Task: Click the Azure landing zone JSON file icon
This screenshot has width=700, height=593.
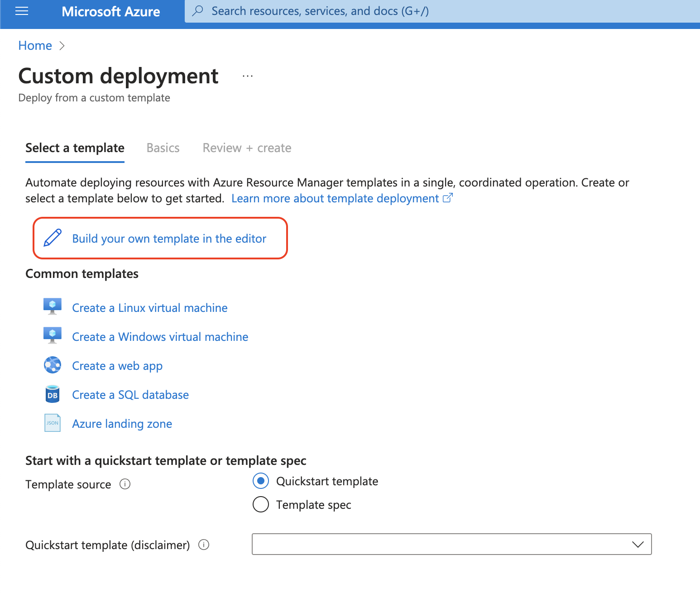Action: click(x=52, y=422)
